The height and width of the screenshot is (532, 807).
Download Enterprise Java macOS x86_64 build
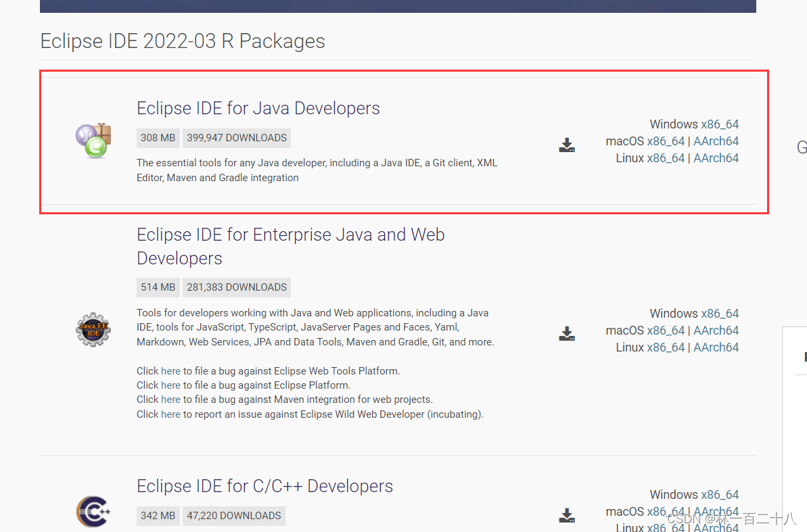[666, 331]
